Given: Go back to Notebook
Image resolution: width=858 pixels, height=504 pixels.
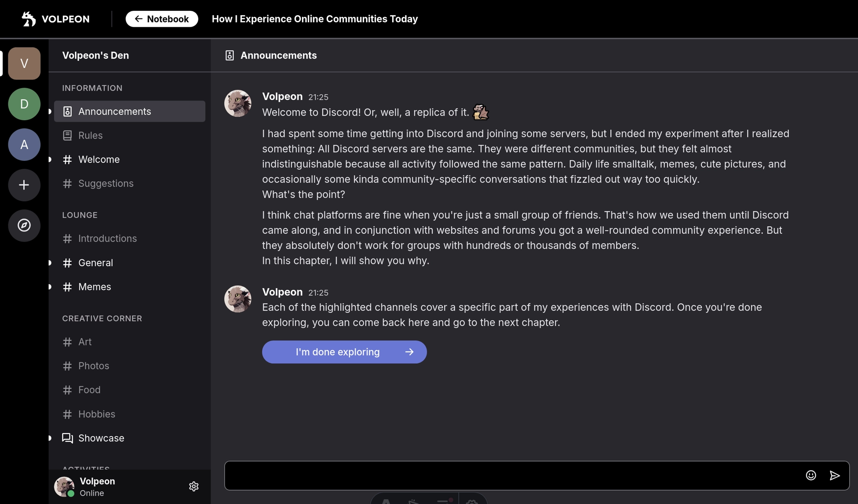Looking at the screenshot, I should (162, 19).
